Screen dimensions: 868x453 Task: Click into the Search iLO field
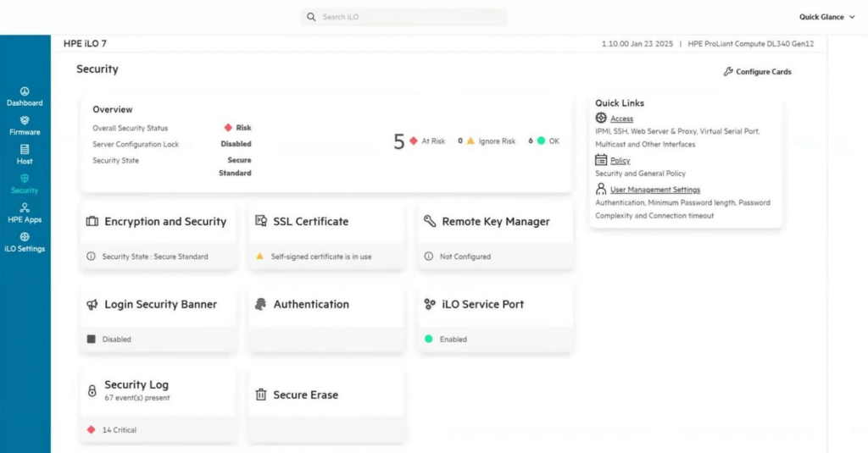pos(403,17)
